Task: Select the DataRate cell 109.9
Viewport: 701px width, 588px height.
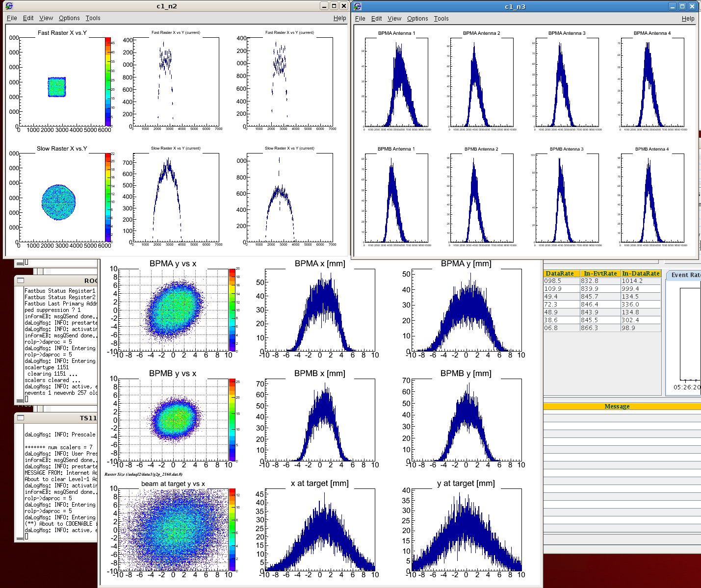Action: pyautogui.click(x=562, y=289)
